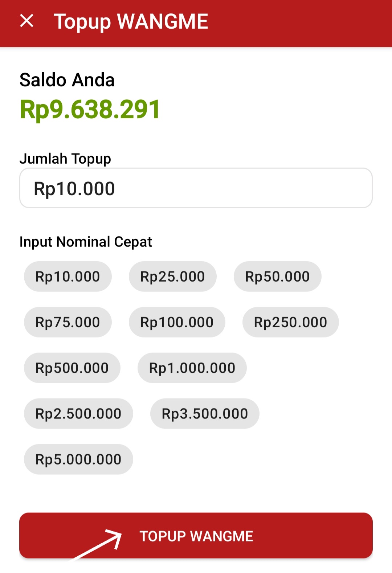Choose the Rp250.000 quick amount
The image size is (392, 573).
pos(291,322)
